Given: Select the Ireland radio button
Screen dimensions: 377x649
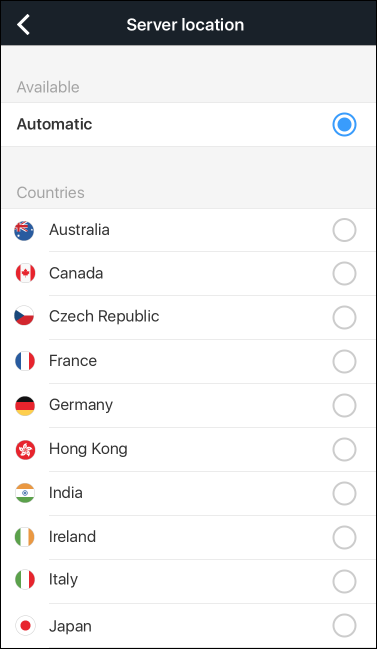Looking at the screenshot, I should pyautogui.click(x=344, y=537).
